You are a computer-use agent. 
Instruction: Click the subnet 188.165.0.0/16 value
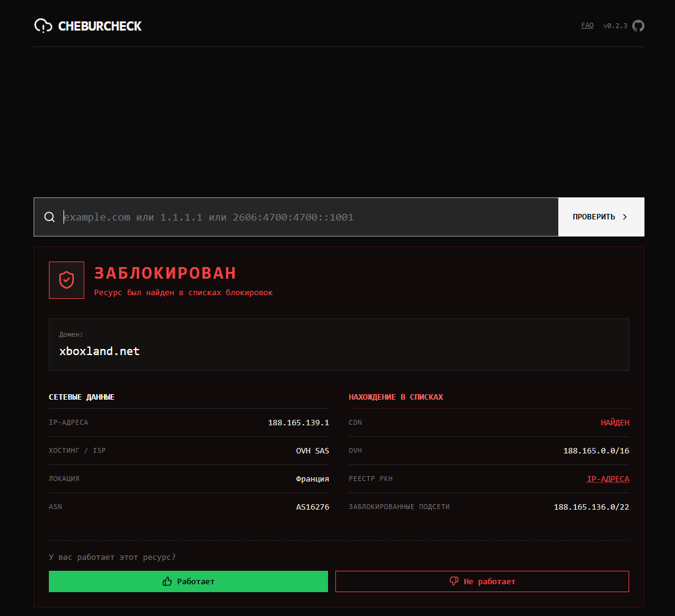point(596,450)
